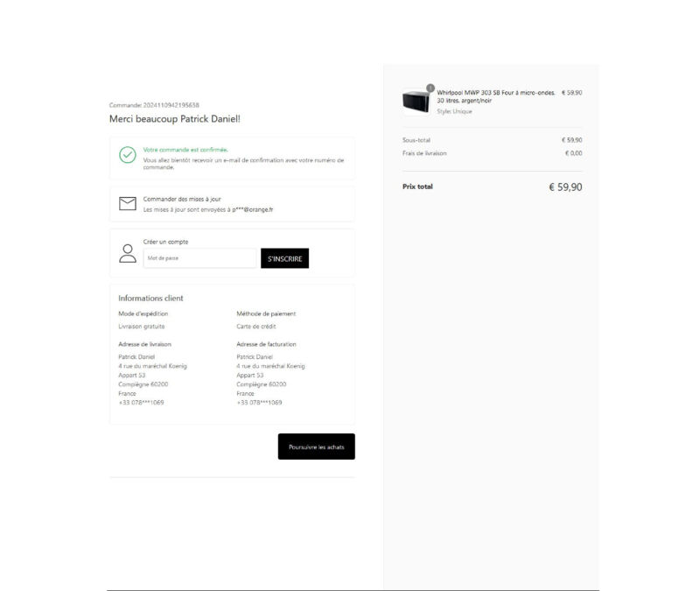Select the Whirlpool MWP 303 SB product title
700x591 pixels.
click(495, 96)
